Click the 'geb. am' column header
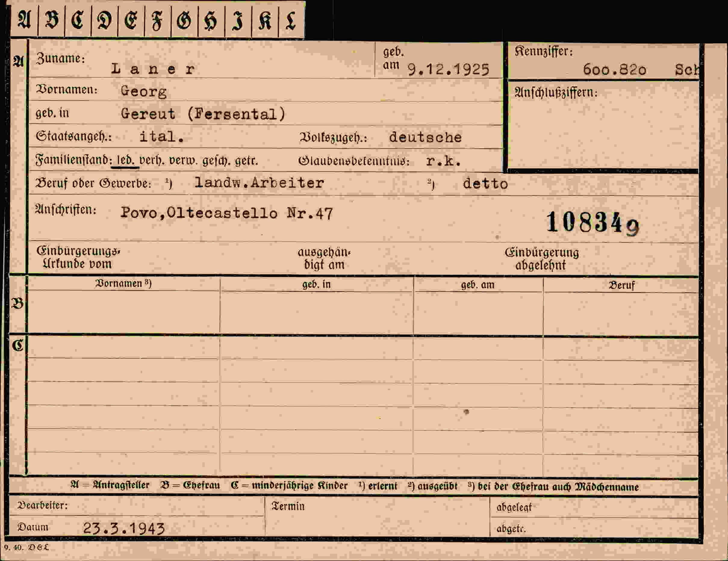This screenshot has height=561, width=728. 478,285
